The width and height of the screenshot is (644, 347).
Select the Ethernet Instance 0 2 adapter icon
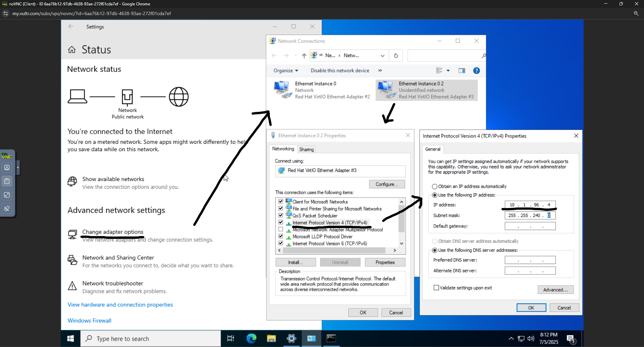click(387, 90)
